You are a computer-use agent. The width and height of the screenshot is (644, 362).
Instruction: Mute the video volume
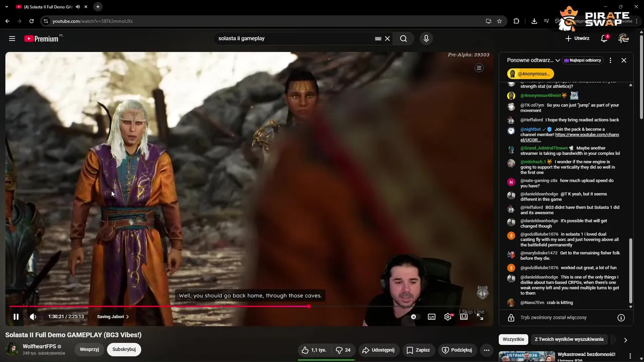(x=33, y=317)
